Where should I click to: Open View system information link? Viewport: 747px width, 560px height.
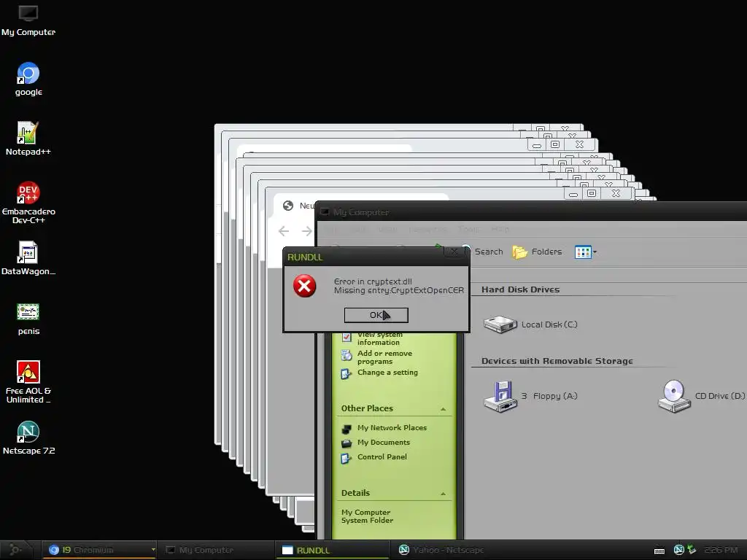379,338
